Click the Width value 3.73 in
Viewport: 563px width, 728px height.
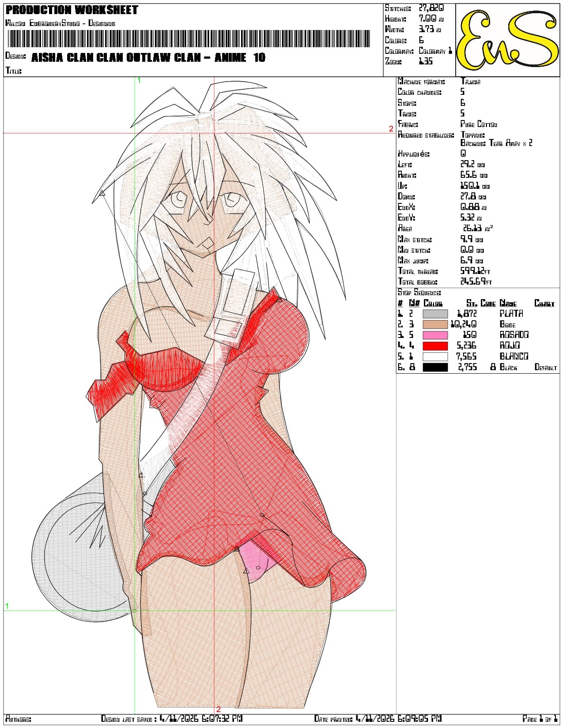tap(430, 30)
